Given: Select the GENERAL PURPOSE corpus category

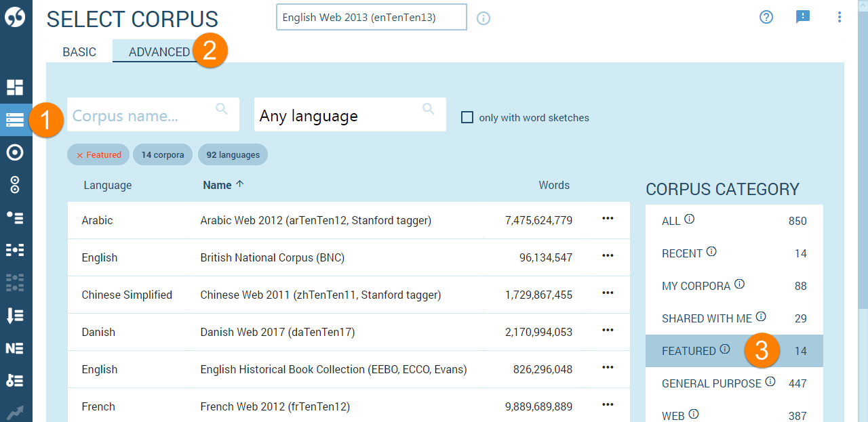Looking at the screenshot, I should [711, 383].
